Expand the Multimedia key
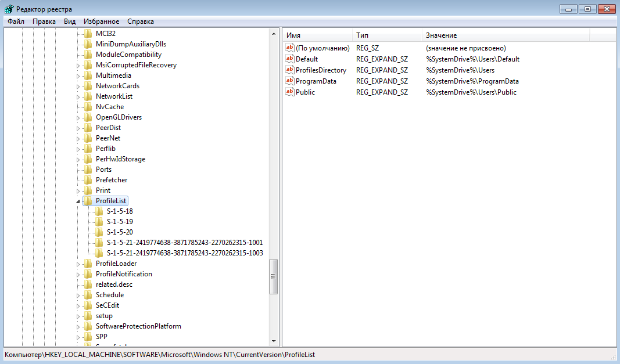The image size is (620, 364). pyautogui.click(x=78, y=76)
